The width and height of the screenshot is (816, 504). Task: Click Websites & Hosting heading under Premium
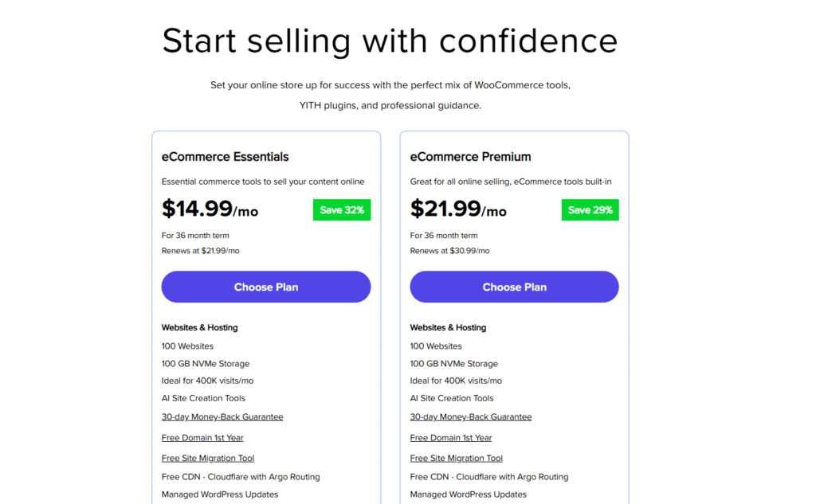[x=448, y=327]
